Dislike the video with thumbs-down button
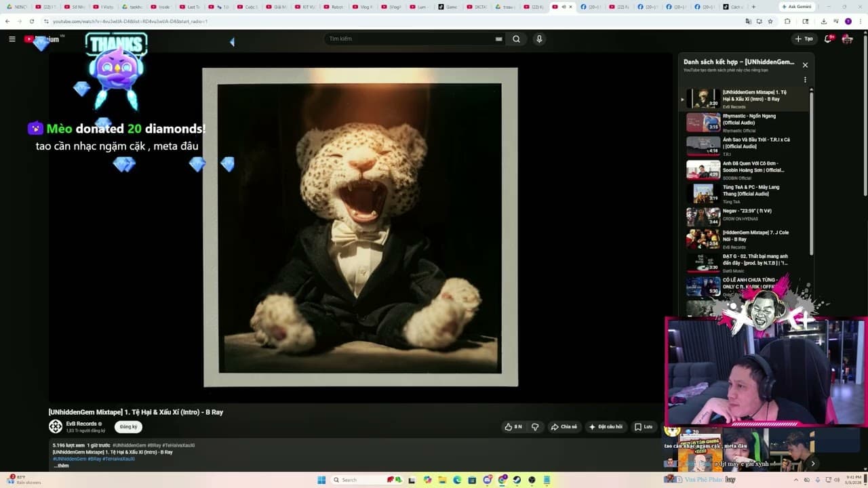Viewport: 868px width, 488px height. (535, 427)
